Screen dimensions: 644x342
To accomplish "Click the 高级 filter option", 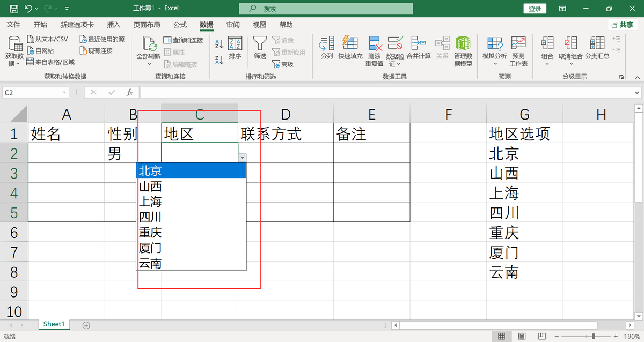I will click(x=283, y=64).
